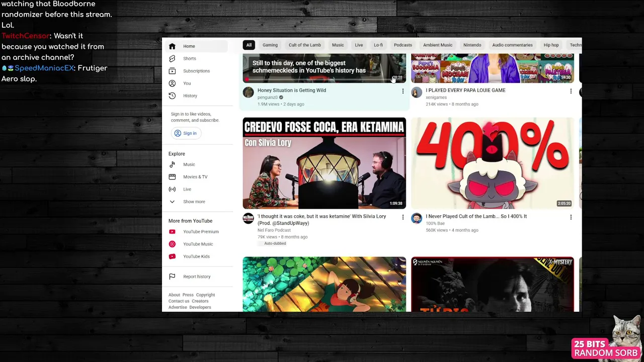The width and height of the screenshot is (644, 362).
Task: Open Subscriptions in the sidebar
Action: 196,71
